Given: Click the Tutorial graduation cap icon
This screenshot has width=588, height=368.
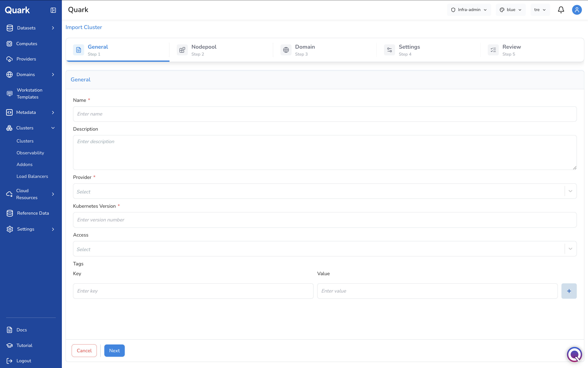Looking at the screenshot, I should (9, 345).
